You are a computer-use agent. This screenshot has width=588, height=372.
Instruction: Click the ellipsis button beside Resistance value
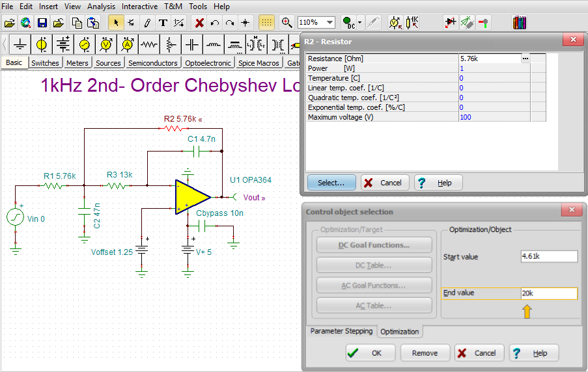pos(525,59)
